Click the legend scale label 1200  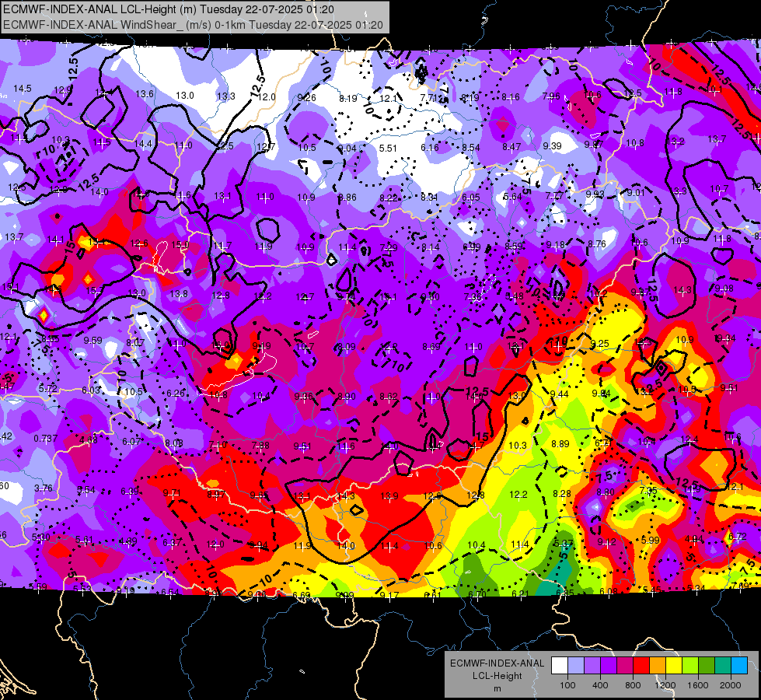[x=665, y=685]
